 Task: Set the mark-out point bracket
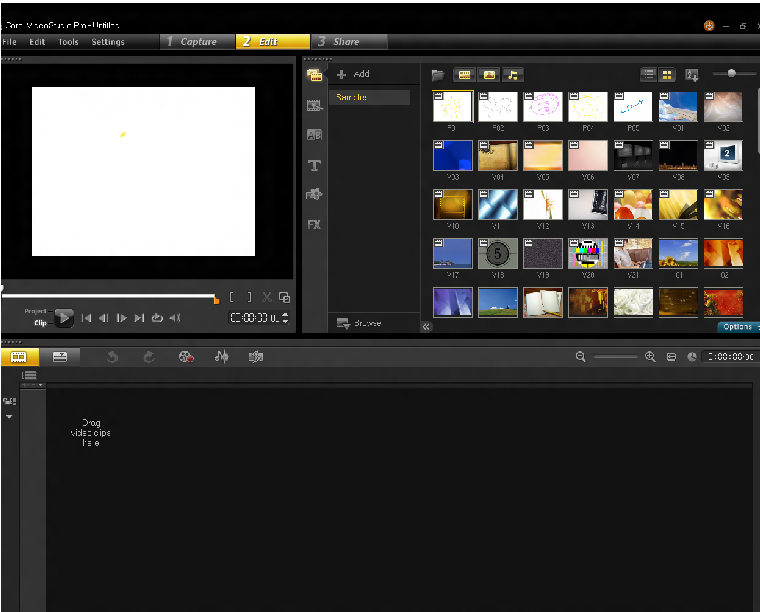[249, 297]
